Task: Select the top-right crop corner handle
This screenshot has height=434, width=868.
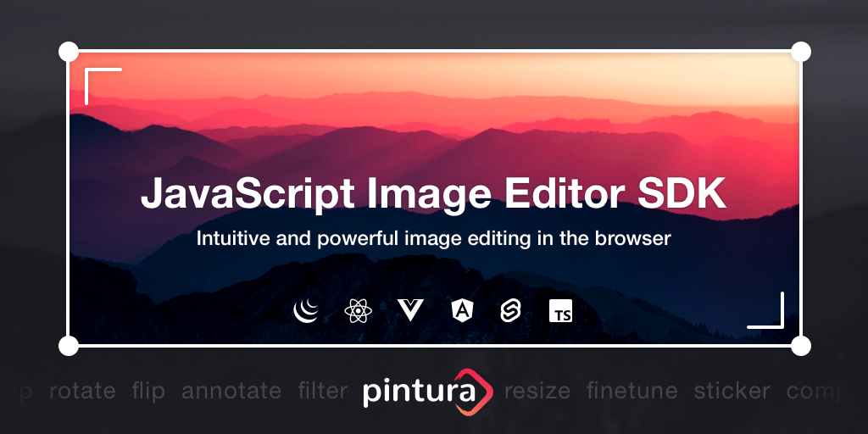Action: click(x=800, y=52)
